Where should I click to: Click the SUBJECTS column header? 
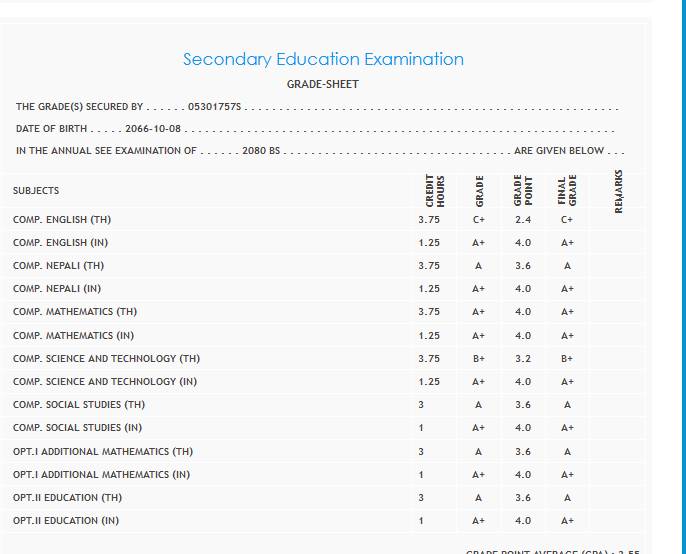(36, 190)
